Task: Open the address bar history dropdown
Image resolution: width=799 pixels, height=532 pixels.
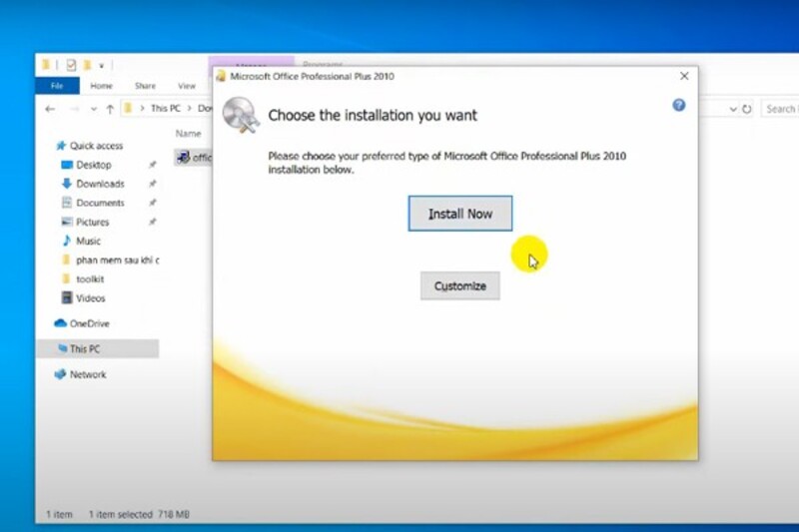Action: coord(733,109)
